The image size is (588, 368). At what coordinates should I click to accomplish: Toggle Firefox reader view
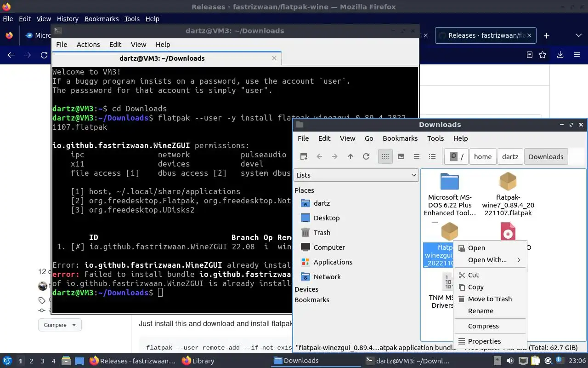[x=529, y=55]
